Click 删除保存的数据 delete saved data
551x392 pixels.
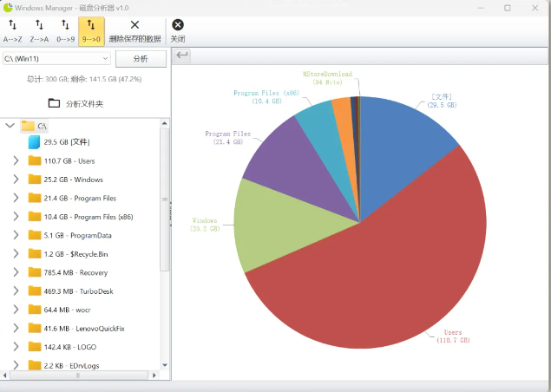(x=135, y=31)
